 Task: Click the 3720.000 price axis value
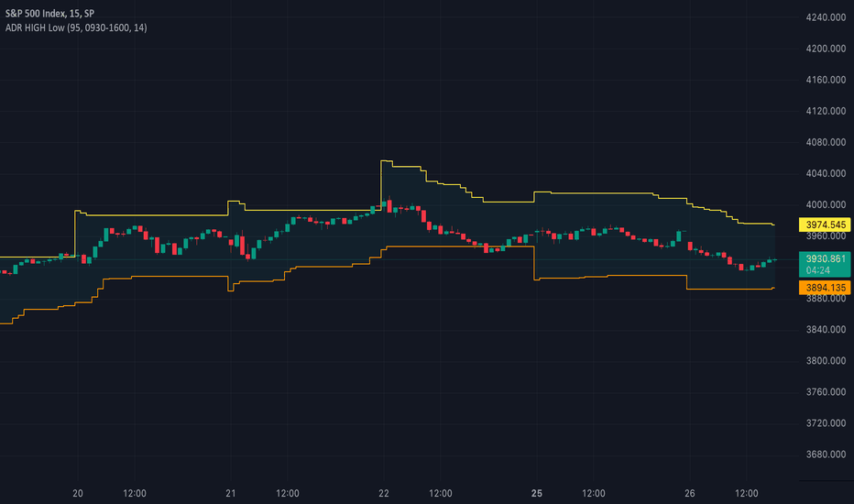pos(826,423)
